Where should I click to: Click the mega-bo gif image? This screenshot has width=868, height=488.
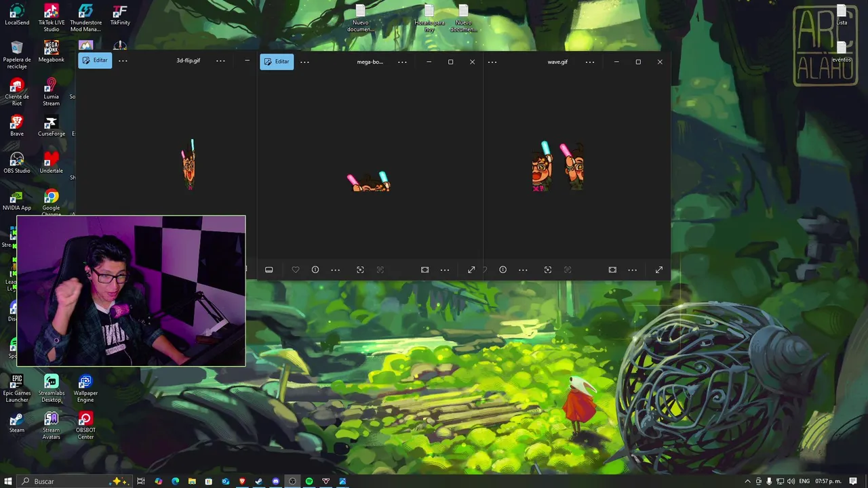(369, 182)
